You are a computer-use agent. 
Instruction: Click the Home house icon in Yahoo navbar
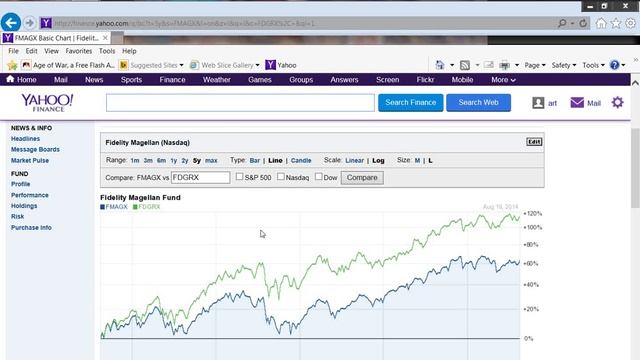click(x=10, y=79)
